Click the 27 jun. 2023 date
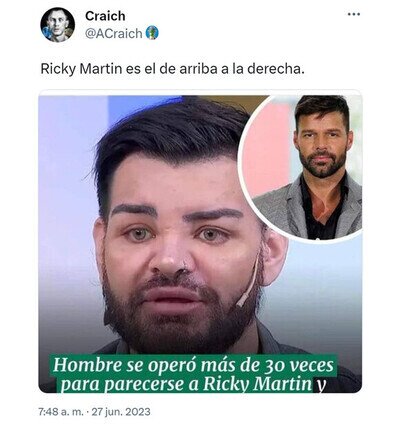 [x=121, y=412]
